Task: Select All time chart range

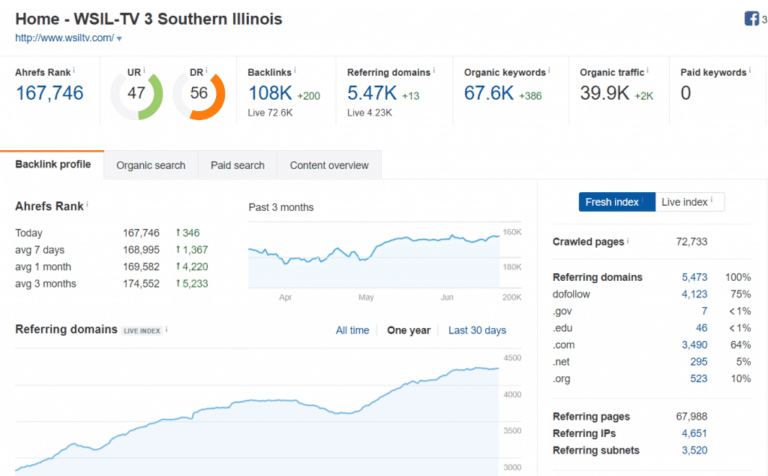Action: 352,330
